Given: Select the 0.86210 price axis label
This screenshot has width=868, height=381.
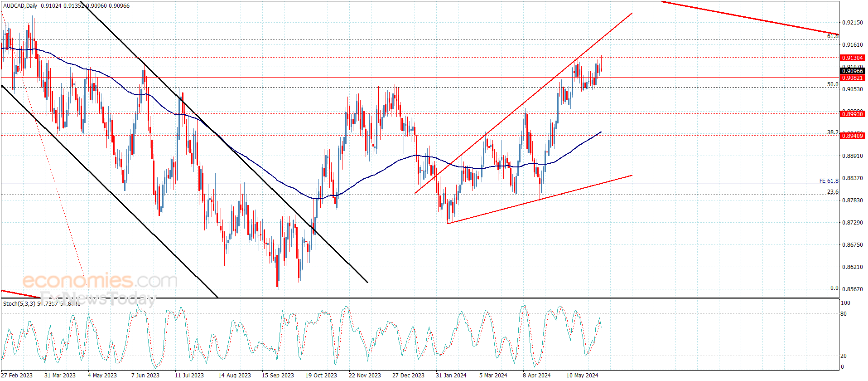Looking at the screenshot, I should coord(852,267).
